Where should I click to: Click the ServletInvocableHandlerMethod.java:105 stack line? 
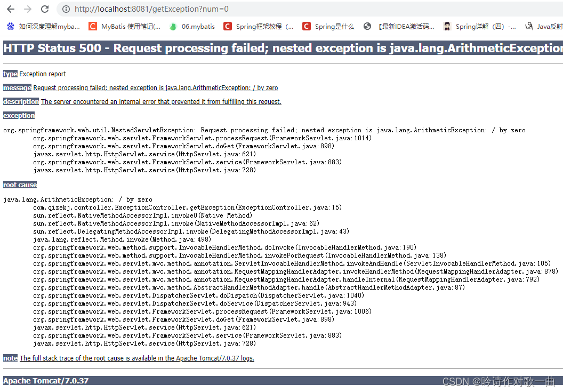(292, 263)
